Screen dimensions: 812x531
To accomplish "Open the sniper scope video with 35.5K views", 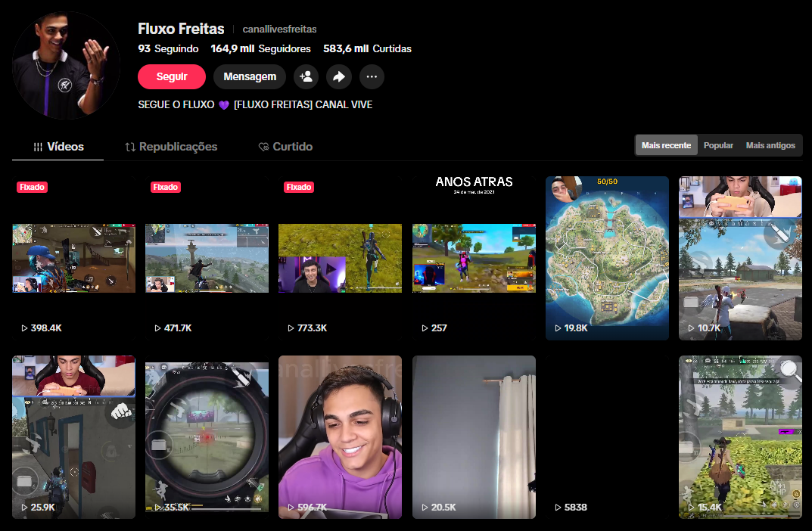I will 207,437.
